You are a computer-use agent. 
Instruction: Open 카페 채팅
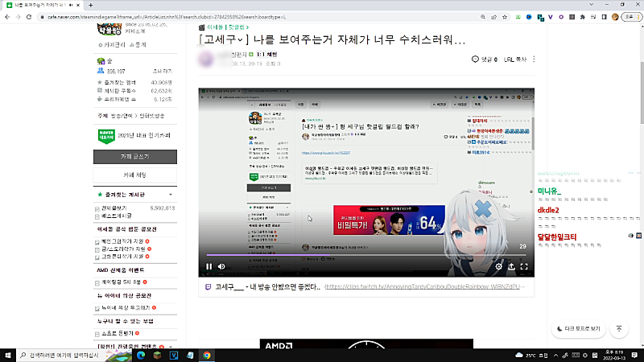click(135, 175)
